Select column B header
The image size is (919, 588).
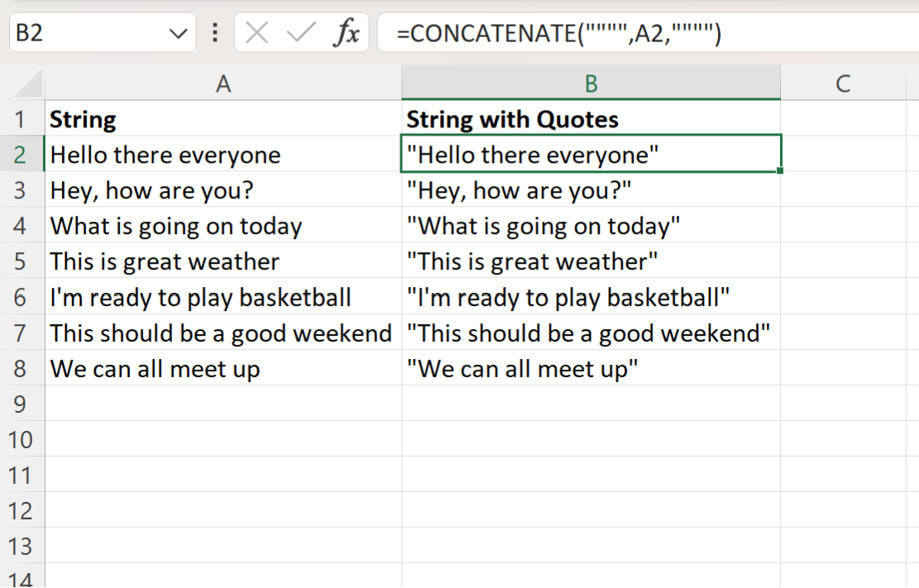590,83
